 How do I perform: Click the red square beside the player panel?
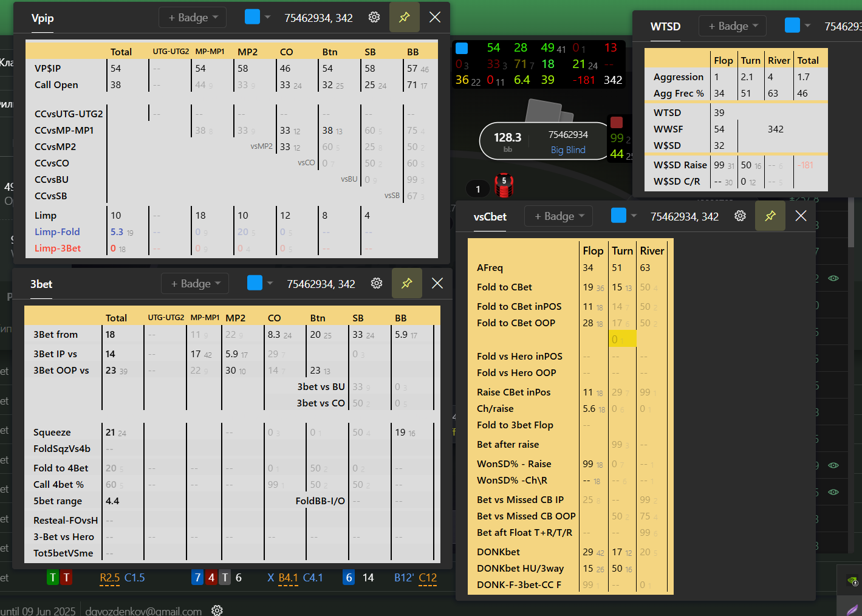click(617, 122)
